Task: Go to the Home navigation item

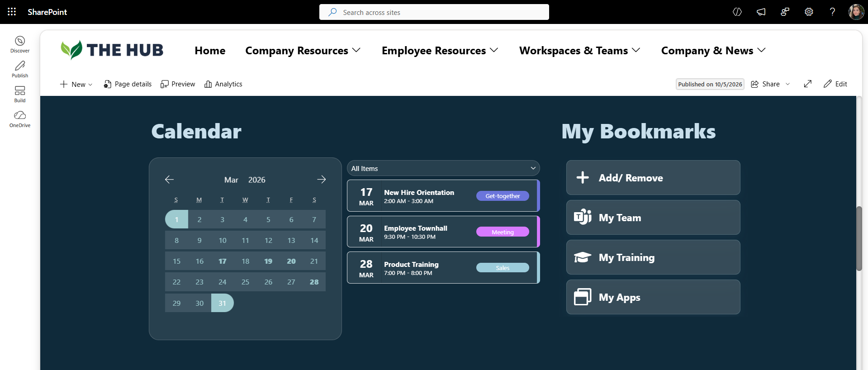Action: click(x=210, y=51)
